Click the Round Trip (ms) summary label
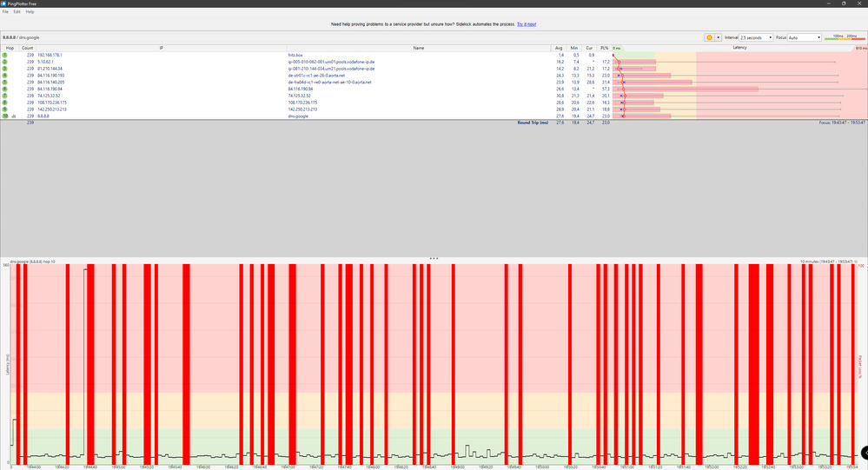The width and height of the screenshot is (868, 470). pos(533,122)
